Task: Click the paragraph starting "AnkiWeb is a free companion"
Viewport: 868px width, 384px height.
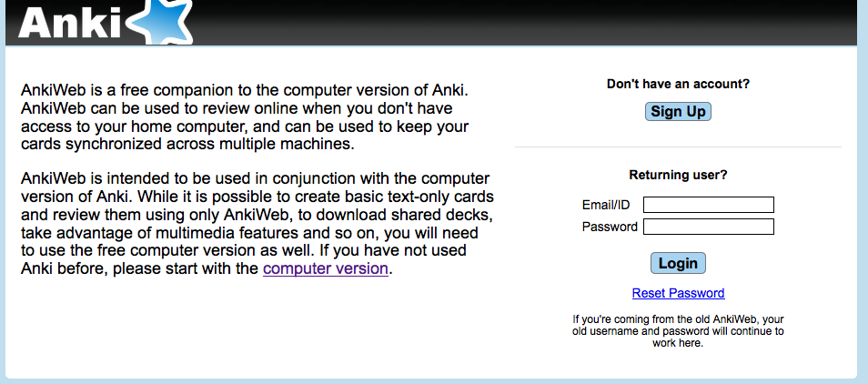Action: pyautogui.click(x=248, y=116)
